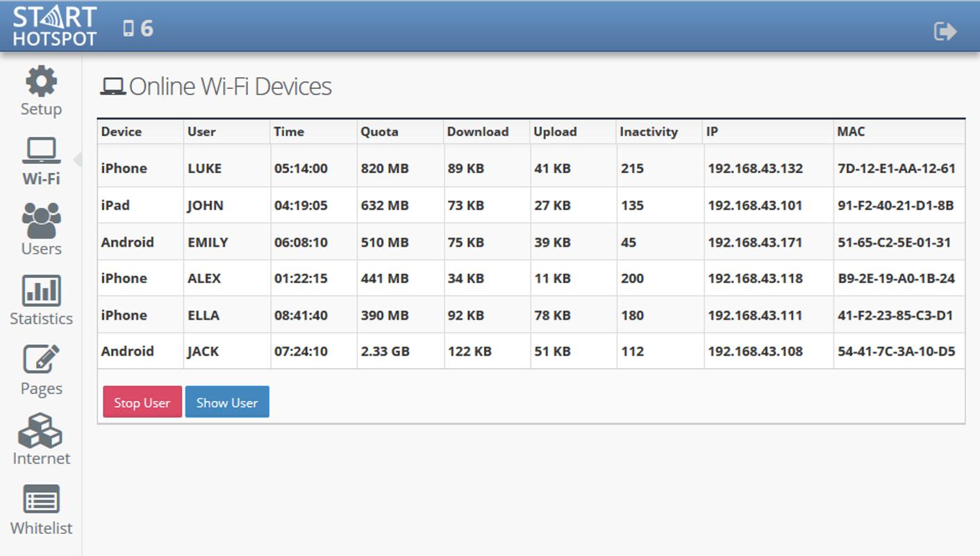This screenshot has height=556, width=980.
Task: Click the Stop User button
Action: click(142, 402)
